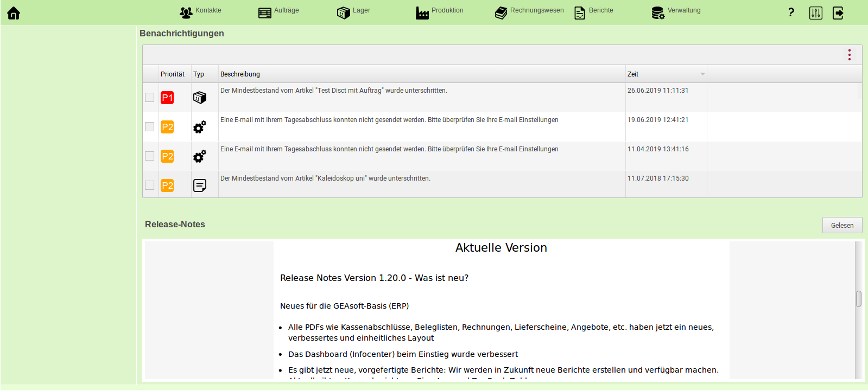Open settings sliders icon in top bar
Viewport: 868px width, 390px height.
815,13
